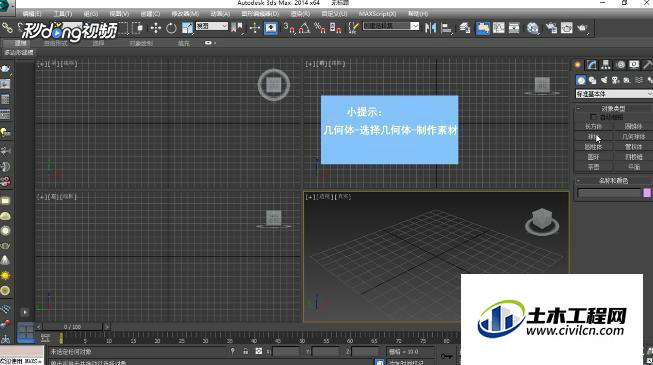Click the pink object color swatch
The image size is (653, 365).
point(647,192)
